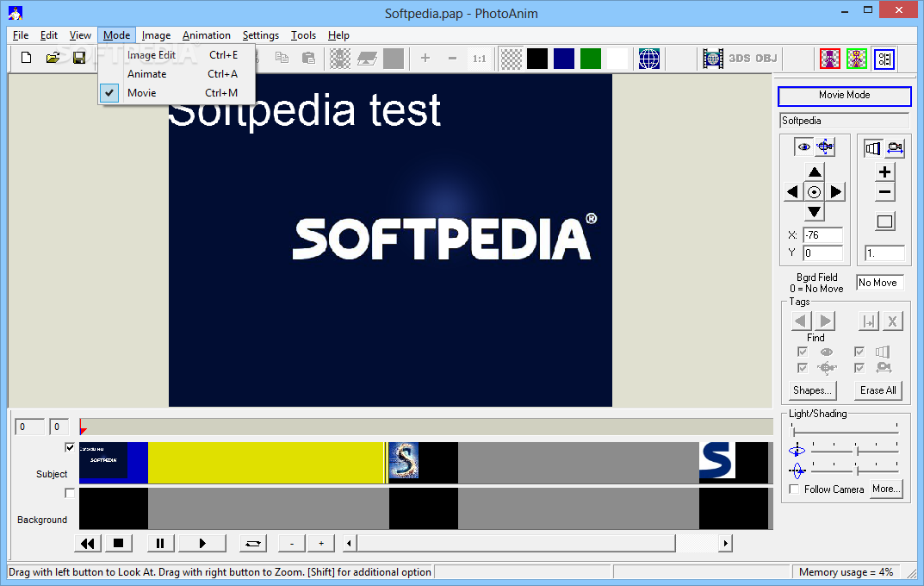The width and height of the screenshot is (924, 586).
Task: Click the X coordinate input field
Action: click(822, 234)
